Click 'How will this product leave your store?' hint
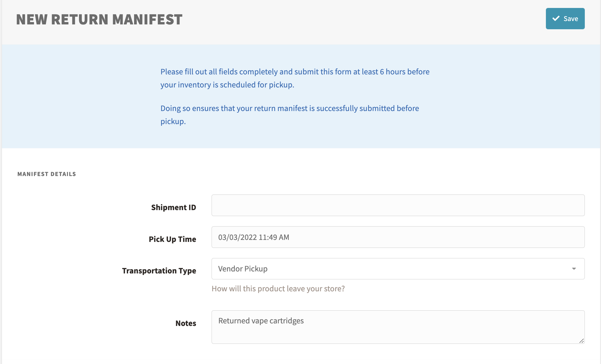601x364 pixels. click(278, 288)
